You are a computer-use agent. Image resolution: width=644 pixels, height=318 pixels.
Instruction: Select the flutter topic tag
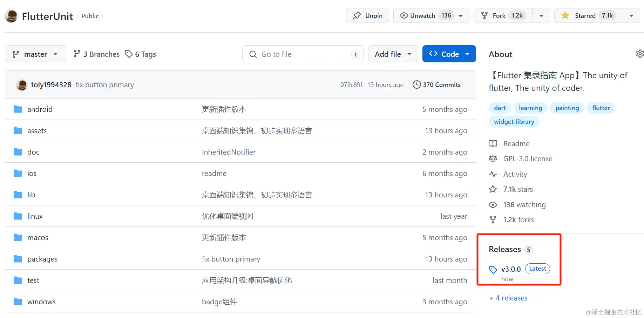(x=601, y=108)
